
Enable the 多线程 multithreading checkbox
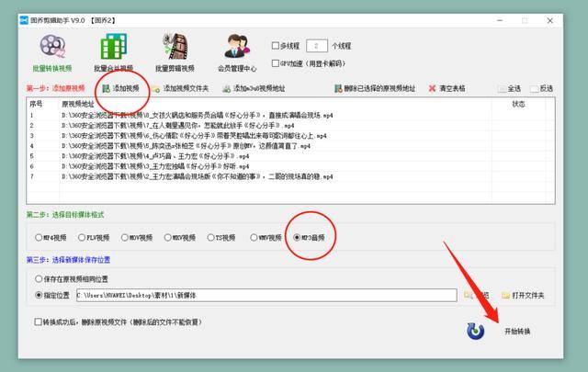(277, 45)
